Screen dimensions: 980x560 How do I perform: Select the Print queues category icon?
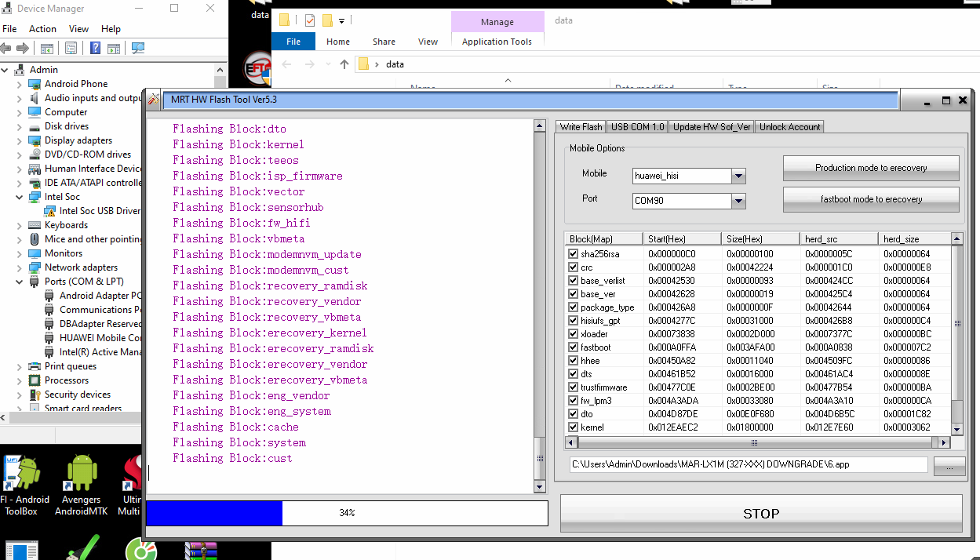pos(35,366)
